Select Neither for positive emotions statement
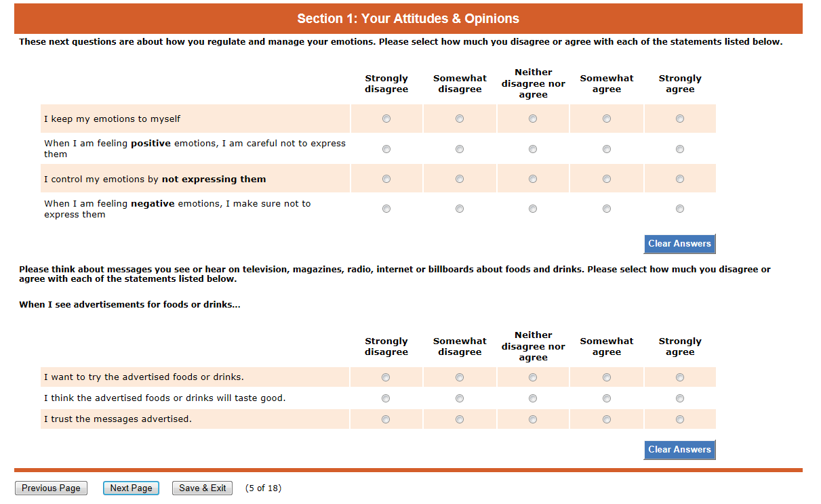Screen dimensions: 821x504 click(533, 149)
